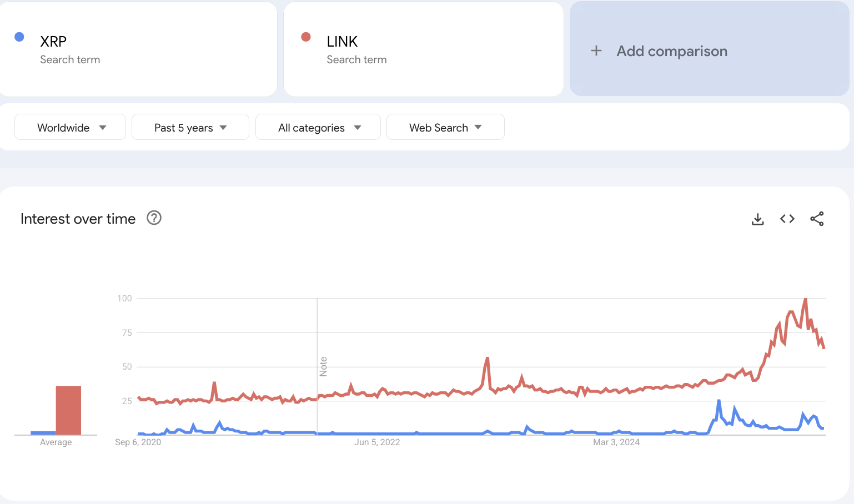Edit the LINK search term

click(x=342, y=42)
